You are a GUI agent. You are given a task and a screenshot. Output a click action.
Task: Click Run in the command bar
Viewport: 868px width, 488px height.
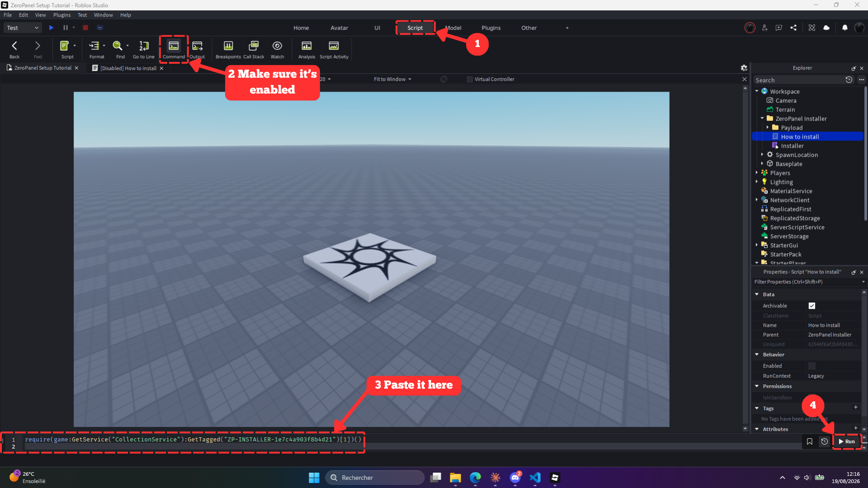[847, 441]
